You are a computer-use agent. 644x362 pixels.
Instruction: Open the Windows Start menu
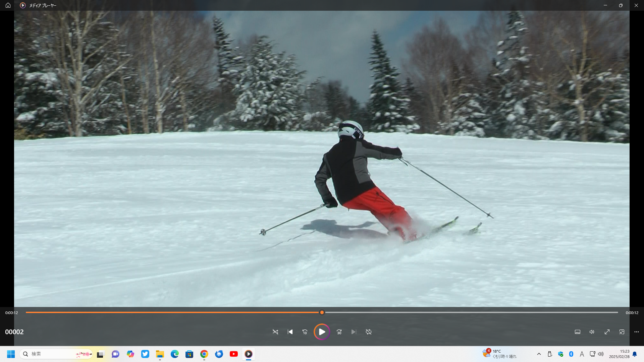coord(11,354)
